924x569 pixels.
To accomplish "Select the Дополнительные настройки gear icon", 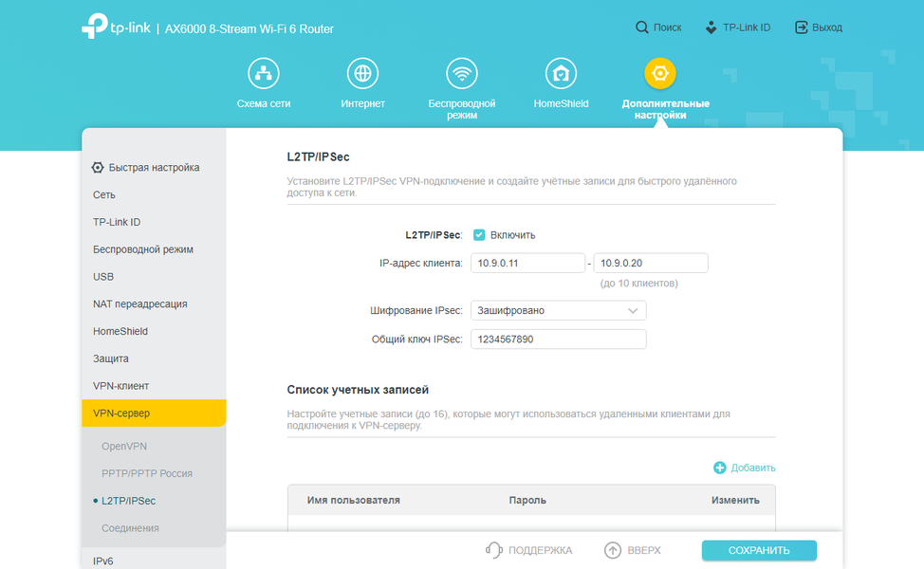I will pyautogui.click(x=660, y=74).
